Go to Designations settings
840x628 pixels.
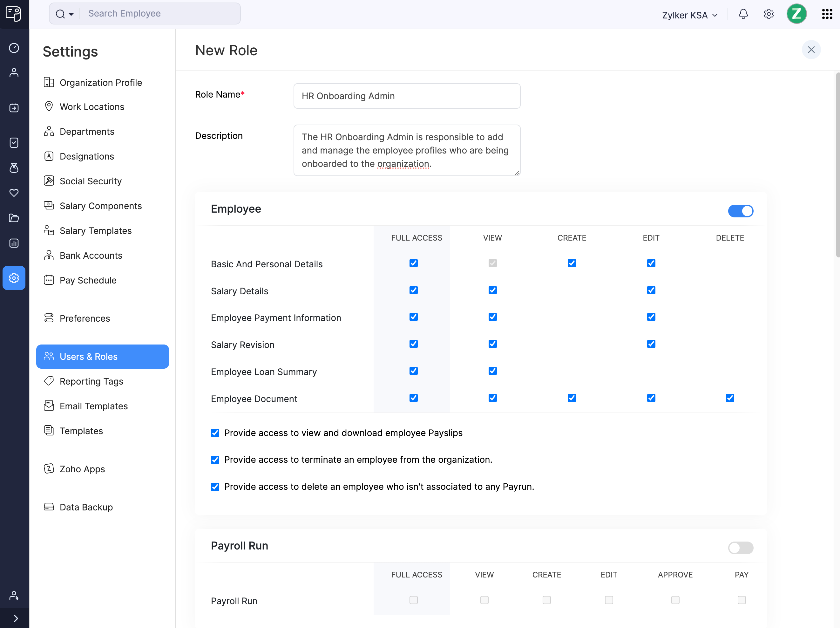pyautogui.click(x=87, y=156)
